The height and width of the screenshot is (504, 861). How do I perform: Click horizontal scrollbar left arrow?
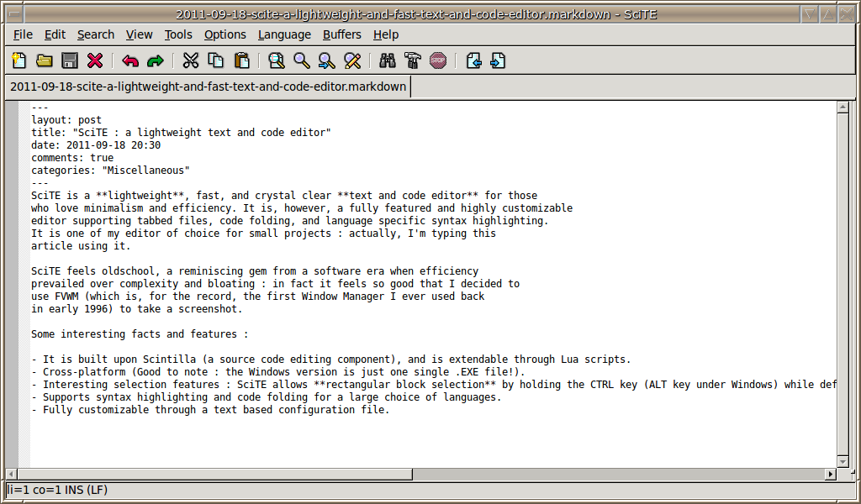click(x=11, y=474)
